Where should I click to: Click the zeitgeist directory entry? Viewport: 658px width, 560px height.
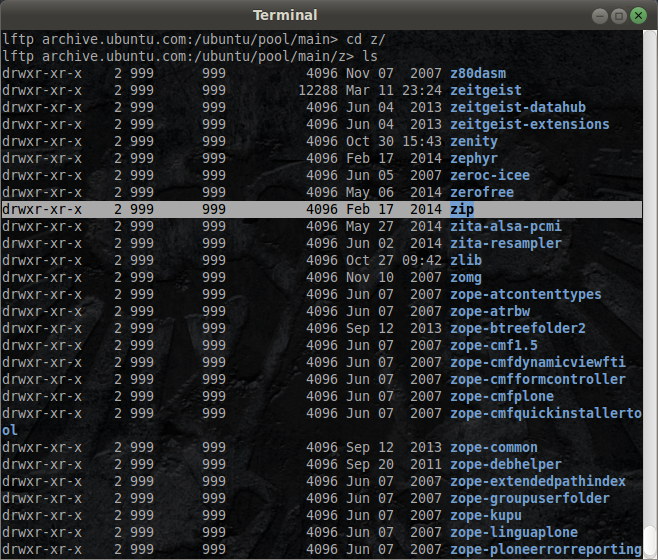[x=486, y=90]
